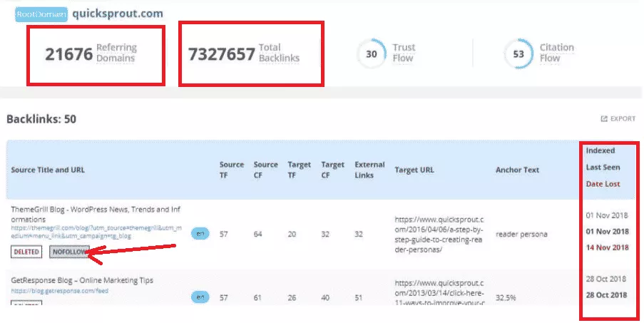This screenshot has width=644, height=323.
Task: Click the Source TF column header
Action: click(232, 170)
